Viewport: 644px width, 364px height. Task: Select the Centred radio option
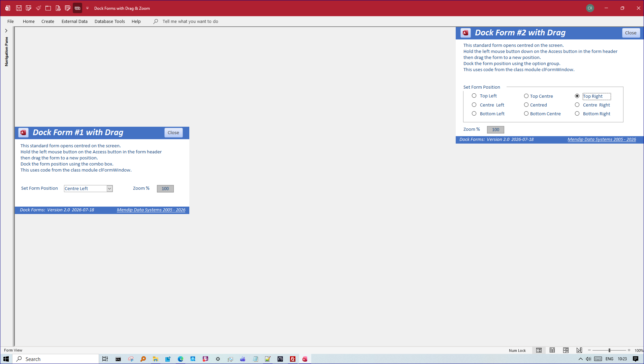click(x=526, y=105)
